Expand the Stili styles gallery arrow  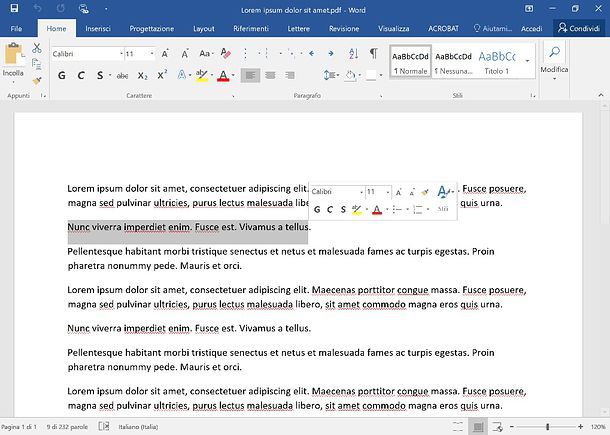pos(528,61)
